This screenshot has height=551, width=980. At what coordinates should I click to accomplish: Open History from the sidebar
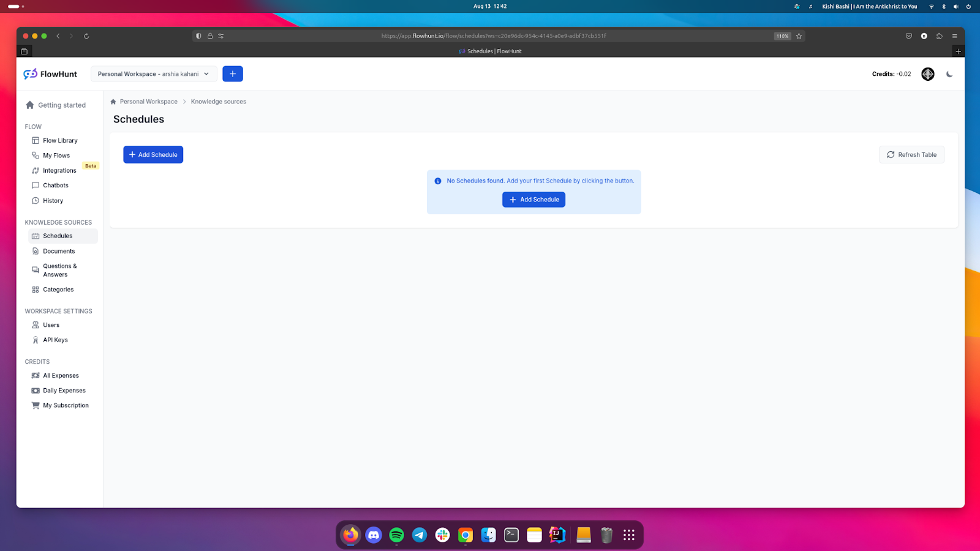pos(53,201)
